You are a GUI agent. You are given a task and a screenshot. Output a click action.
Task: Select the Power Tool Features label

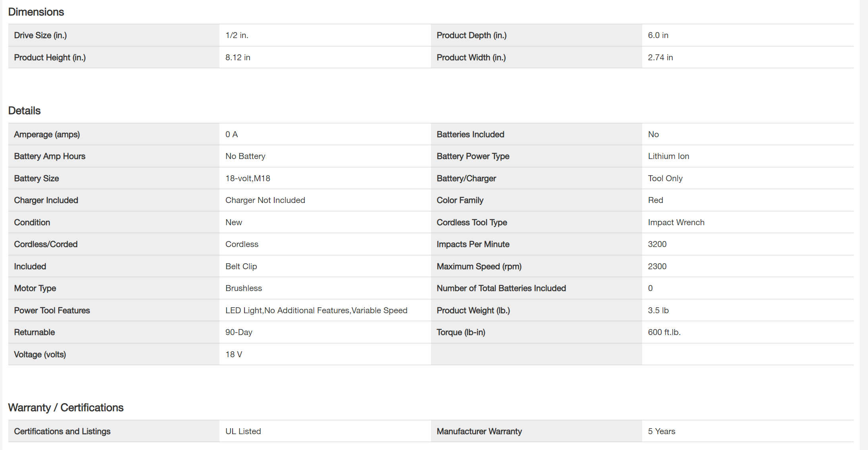pos(52,310)
